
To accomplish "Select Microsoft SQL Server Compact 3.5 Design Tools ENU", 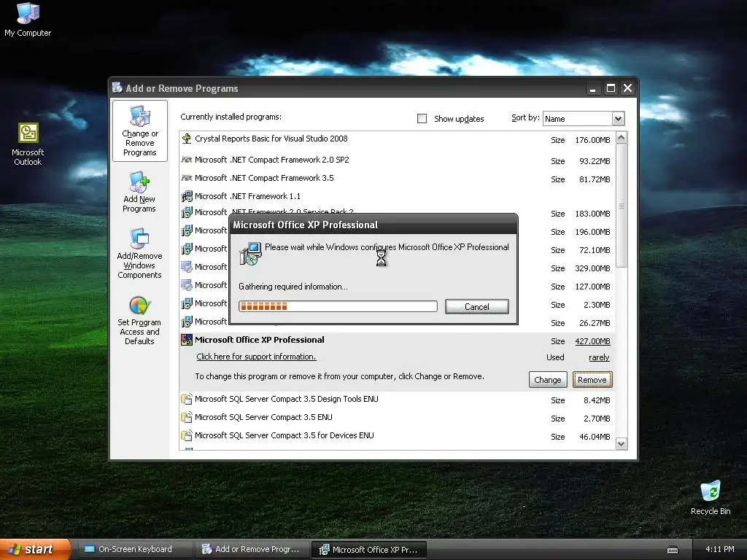I will click(x=286, y=399).
